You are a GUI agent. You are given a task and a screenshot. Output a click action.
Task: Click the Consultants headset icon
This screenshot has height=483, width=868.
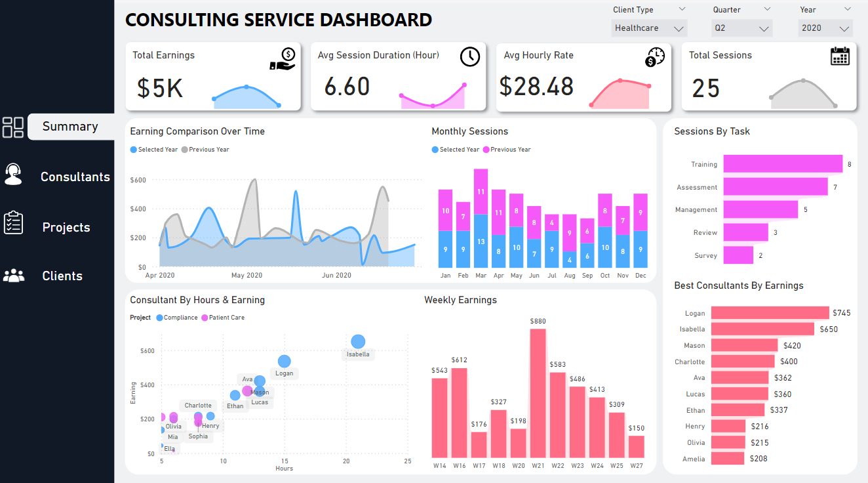13,174
